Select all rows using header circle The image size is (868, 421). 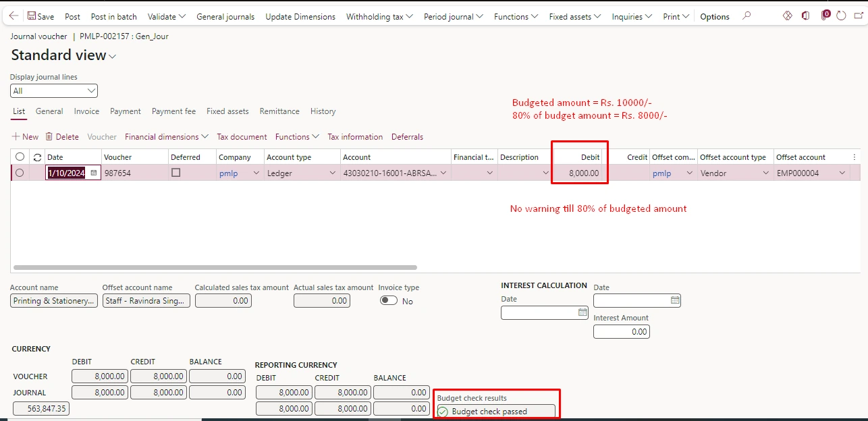click(x=20, y=157)
